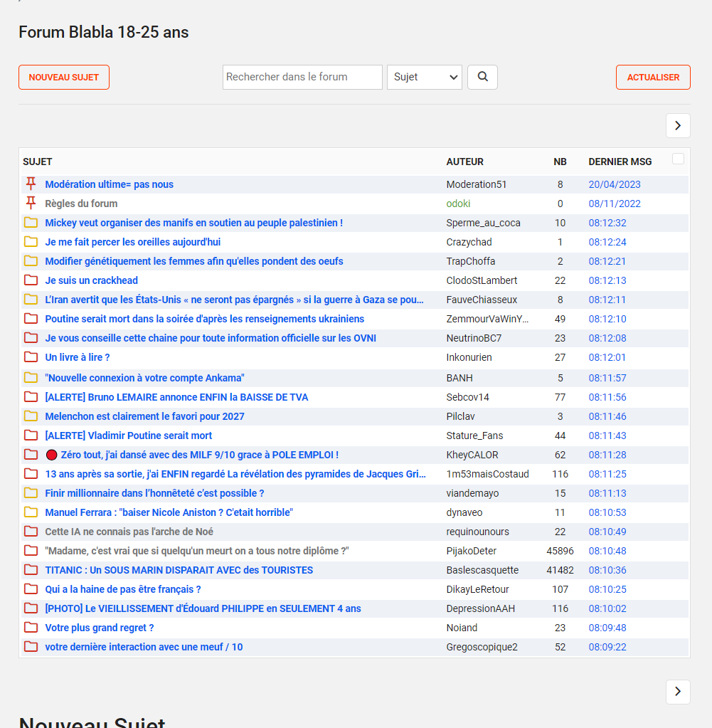Go to next page using top arrow
Viewport: 712px width, 728px height.
tap(678, 126)
